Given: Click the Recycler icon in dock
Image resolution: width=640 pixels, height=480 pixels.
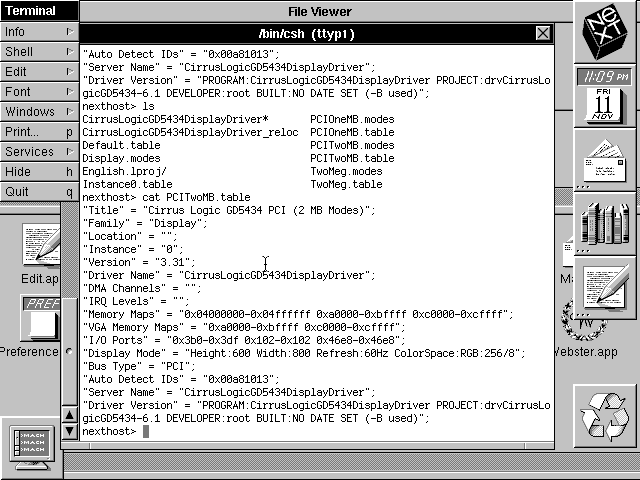Looking at the screenshot, I should [605, 416].
